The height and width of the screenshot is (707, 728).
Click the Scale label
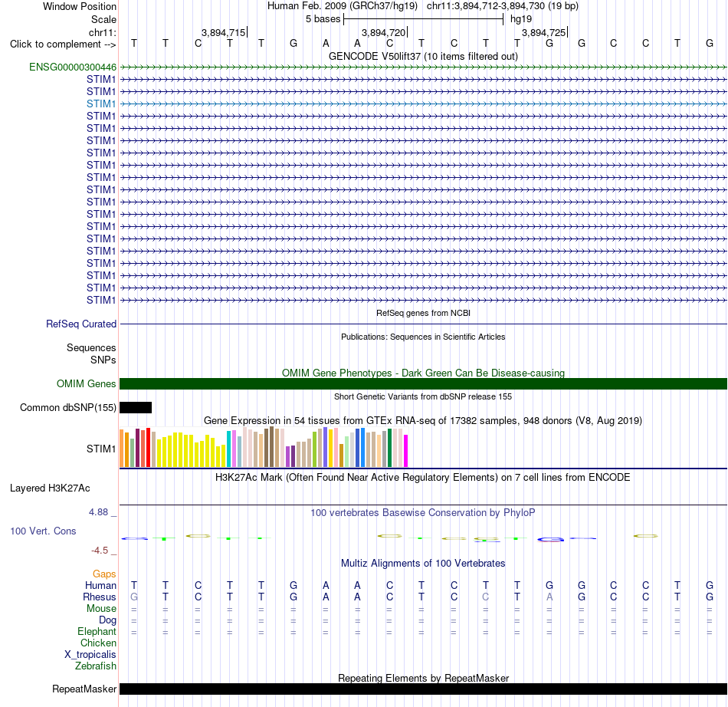point(103,19)
